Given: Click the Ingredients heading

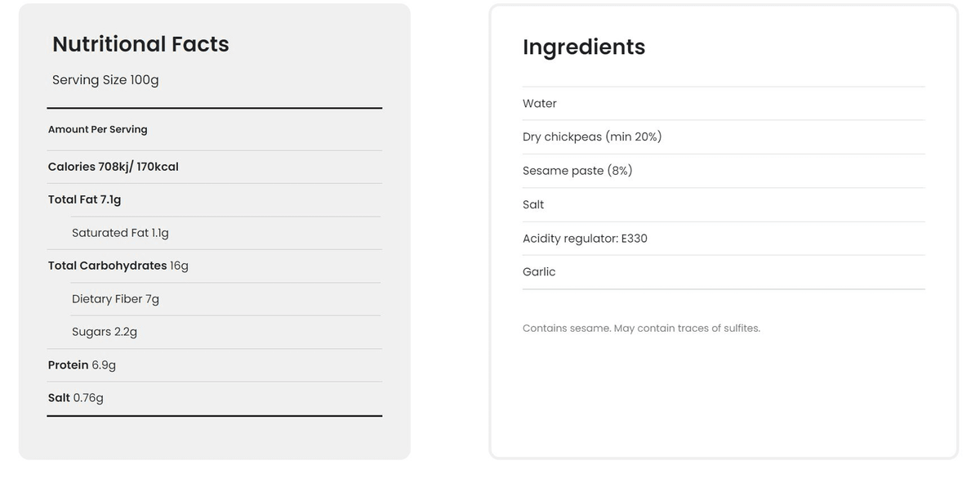Looking at the screenshot, I should point(584,47).
